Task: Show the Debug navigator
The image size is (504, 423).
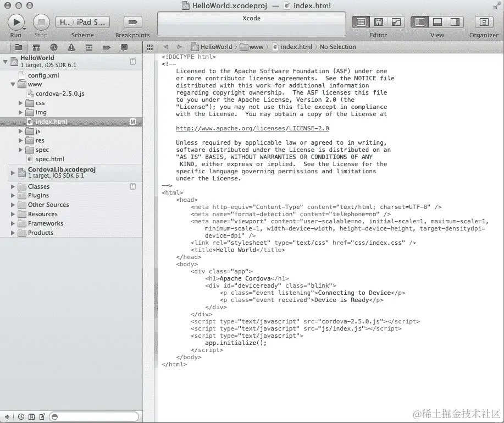Action: 89,47
